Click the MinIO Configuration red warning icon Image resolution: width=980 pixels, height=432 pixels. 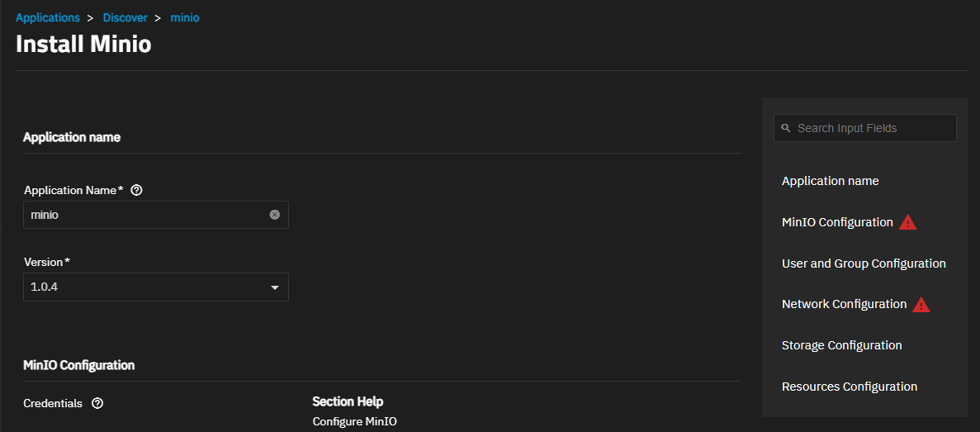pos(908,222)
